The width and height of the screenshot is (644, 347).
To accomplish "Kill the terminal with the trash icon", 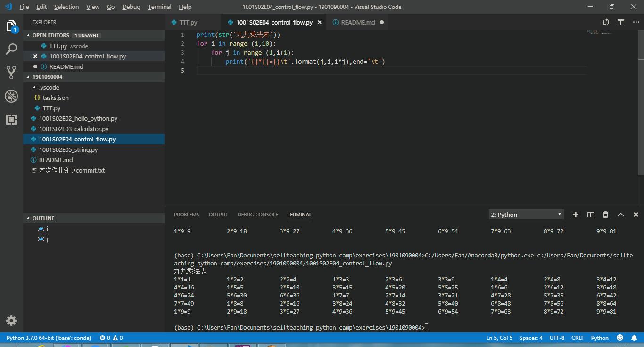I will coord(605,215).
